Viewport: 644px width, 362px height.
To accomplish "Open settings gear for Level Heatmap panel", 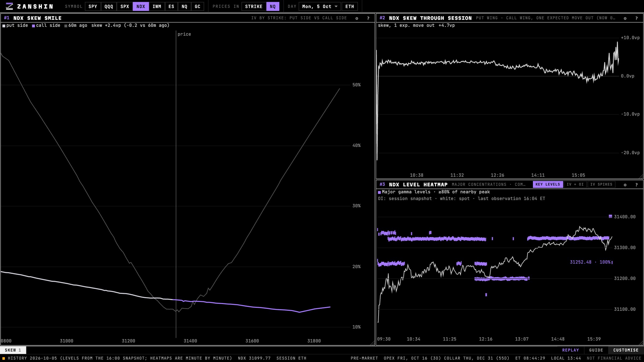I will point(625,185).
